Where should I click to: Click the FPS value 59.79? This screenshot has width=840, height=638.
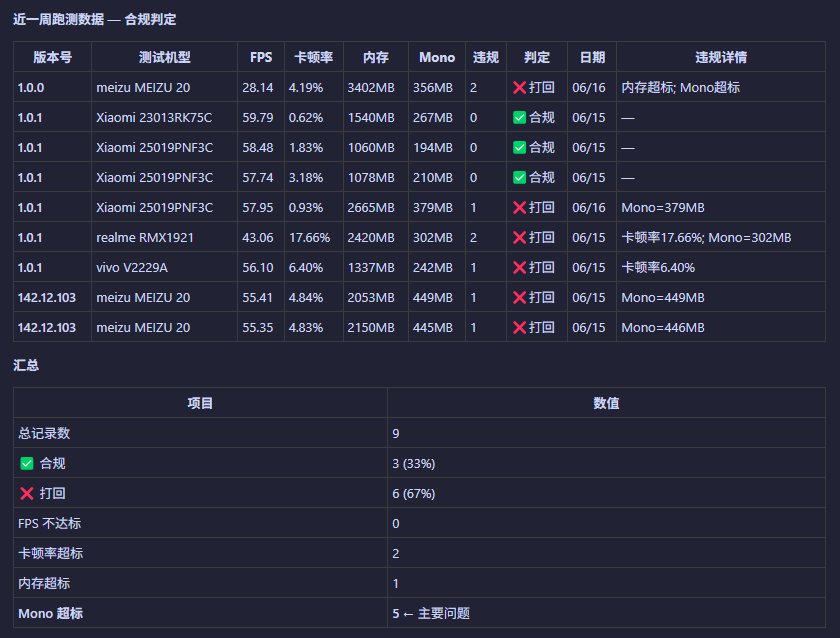[x=258, y=117]
